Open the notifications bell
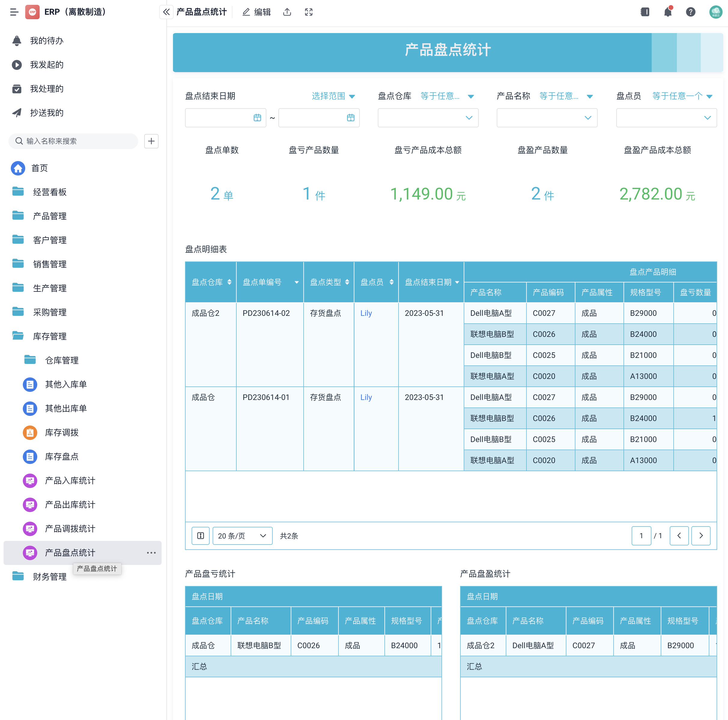 pyautogui.click(x=668, y=12)
